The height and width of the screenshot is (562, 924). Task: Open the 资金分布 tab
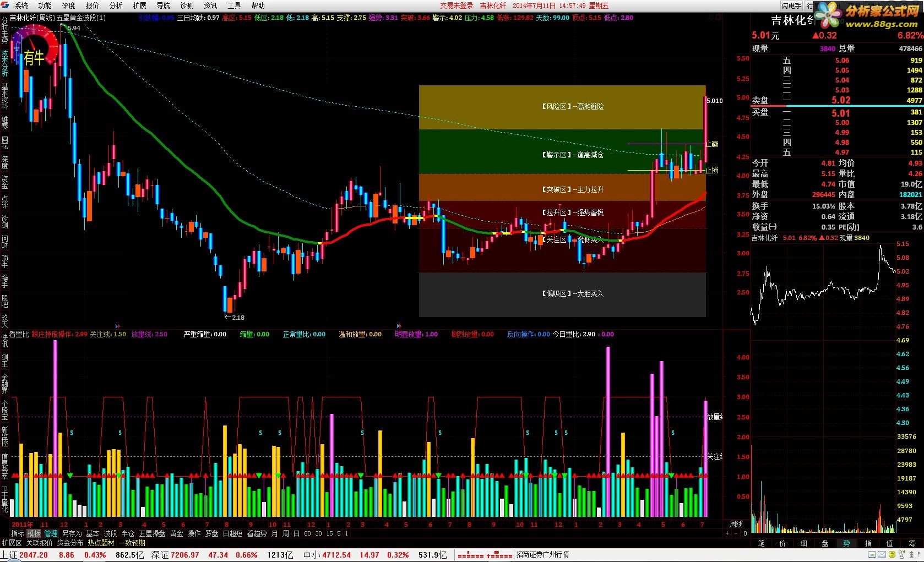tap(70, 543)
